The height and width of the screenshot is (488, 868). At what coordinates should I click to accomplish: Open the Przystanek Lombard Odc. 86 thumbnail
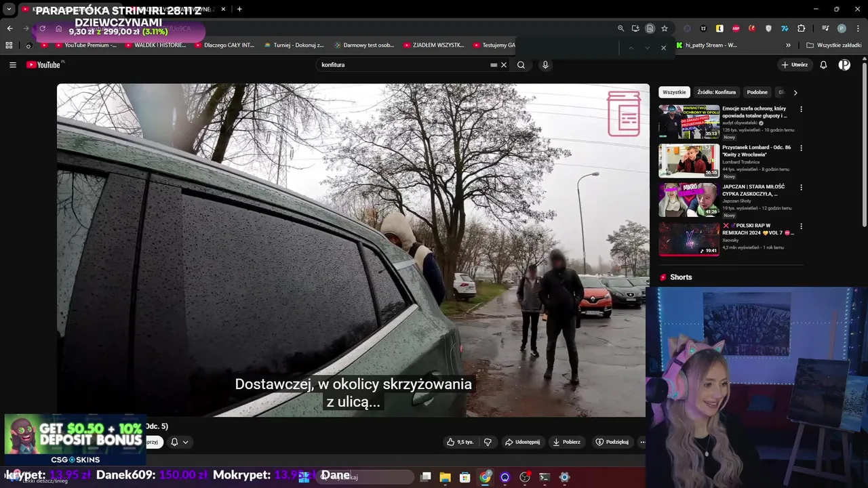tap(689, 161)
